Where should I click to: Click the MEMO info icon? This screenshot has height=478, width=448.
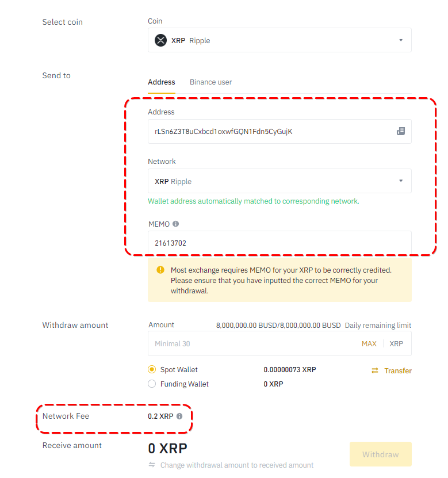[x=176, y=224]
